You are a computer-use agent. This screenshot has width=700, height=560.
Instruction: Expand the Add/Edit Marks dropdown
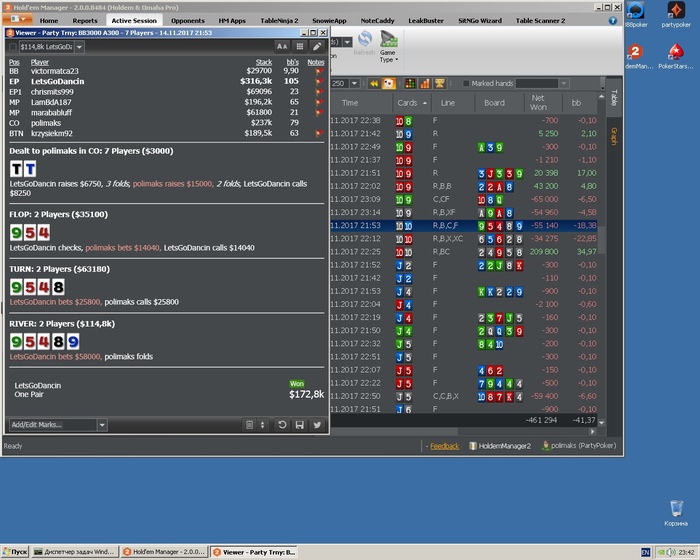pos(102,425)
